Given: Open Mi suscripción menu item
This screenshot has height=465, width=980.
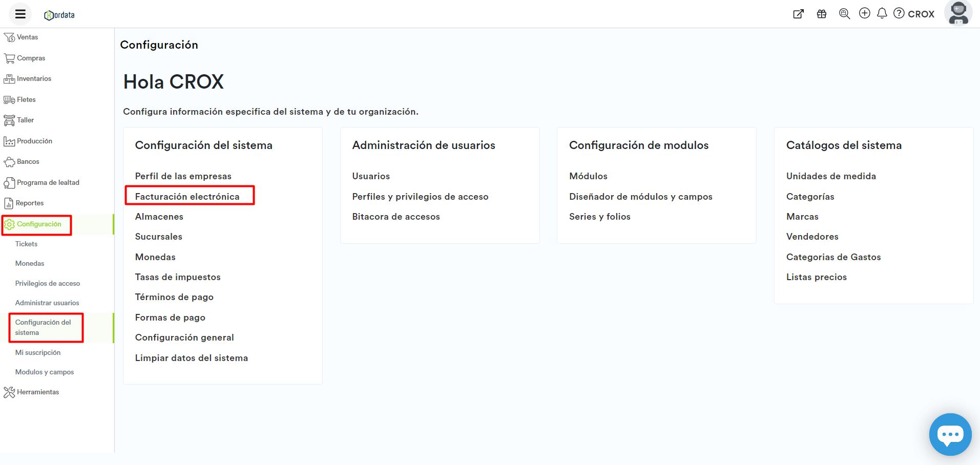Looking at the screenshot, I should point(38,352).
